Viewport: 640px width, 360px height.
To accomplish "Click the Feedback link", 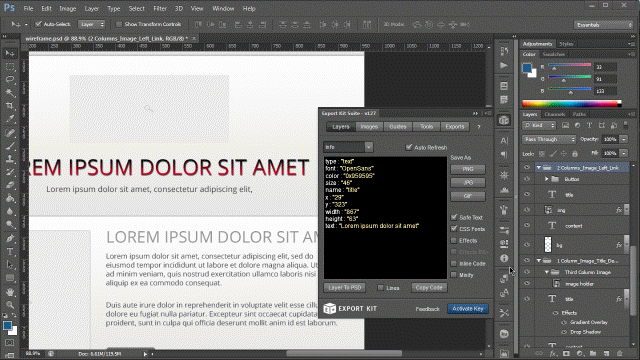I will 427,309.
